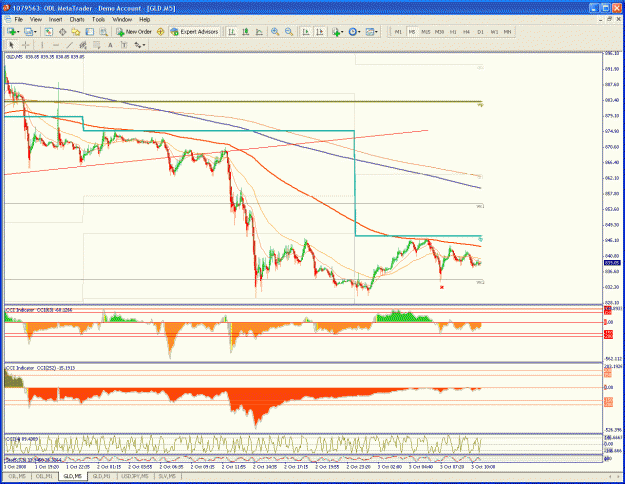
Task: Open the View menu
Action: coord(35,19)
